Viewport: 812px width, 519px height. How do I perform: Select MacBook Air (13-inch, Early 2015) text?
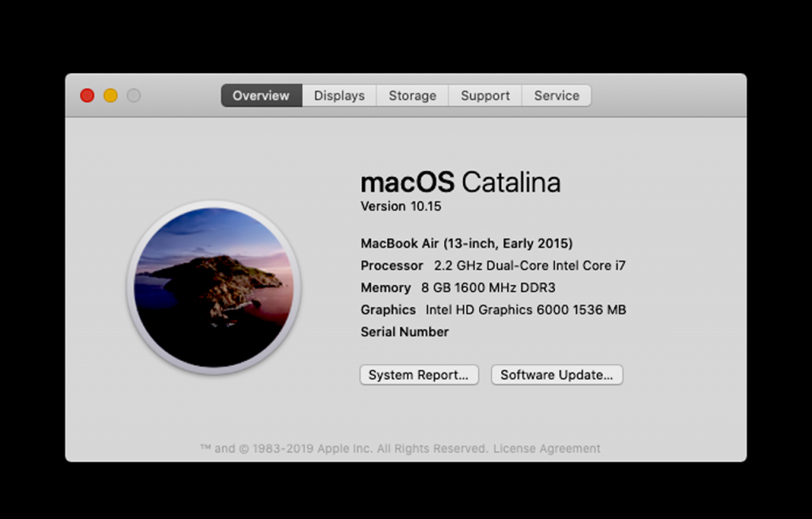coord(466,244)
